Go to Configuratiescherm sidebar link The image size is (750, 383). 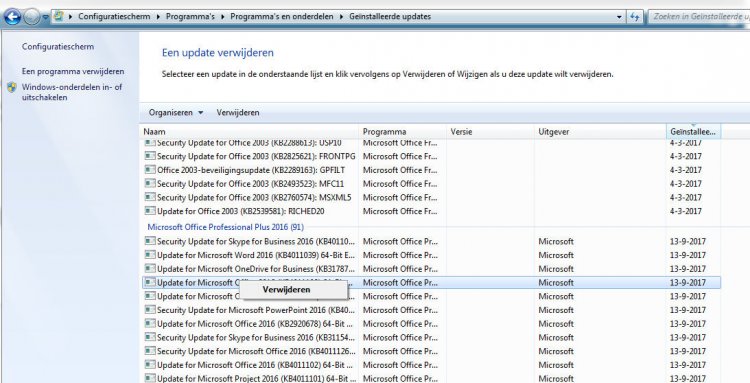click(x=58, y=47)
